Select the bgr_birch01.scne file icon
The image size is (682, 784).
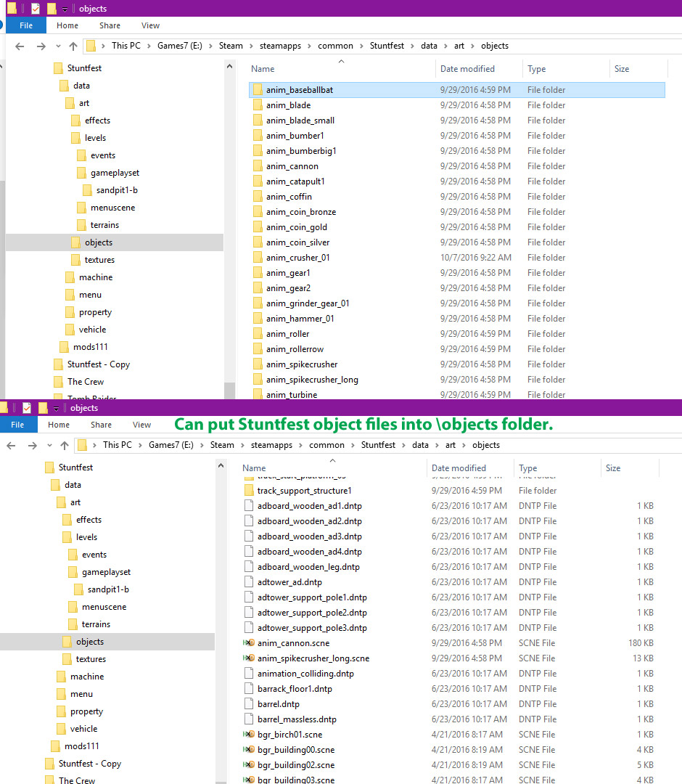click(249, 734)
